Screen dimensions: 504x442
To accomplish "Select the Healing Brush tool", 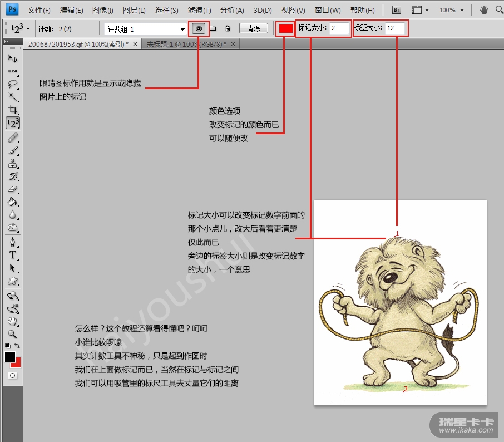I will click(x=13, y=137).
